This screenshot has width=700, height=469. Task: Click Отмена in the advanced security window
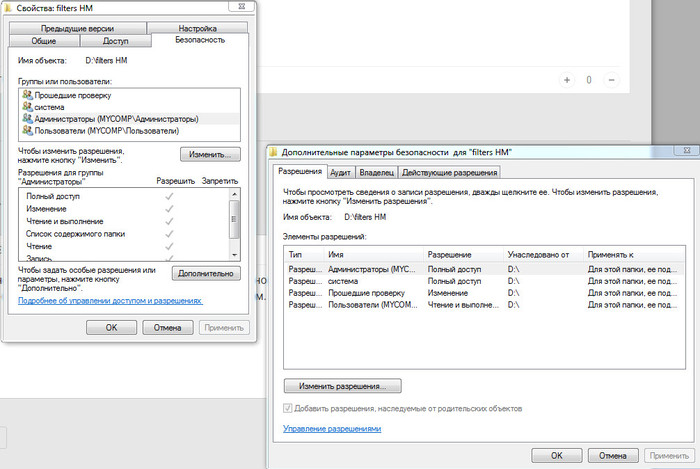(x=612, y=456)
